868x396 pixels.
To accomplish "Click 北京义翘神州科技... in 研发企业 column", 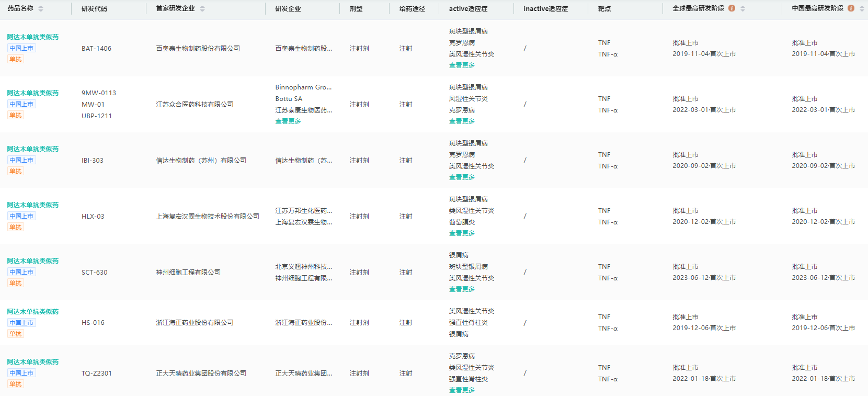I will pos(304,267).
